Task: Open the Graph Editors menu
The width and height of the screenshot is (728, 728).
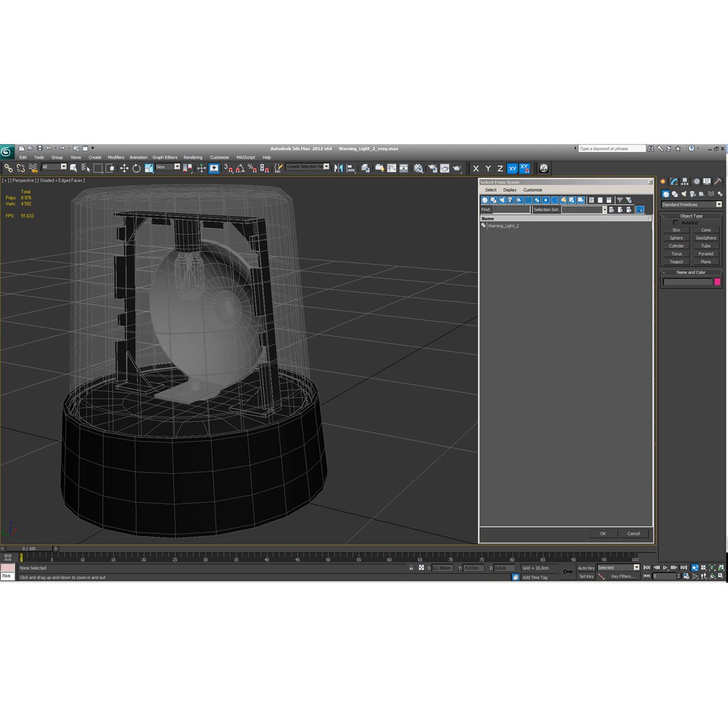Action: pyautogui.click(x=165, y=157)
